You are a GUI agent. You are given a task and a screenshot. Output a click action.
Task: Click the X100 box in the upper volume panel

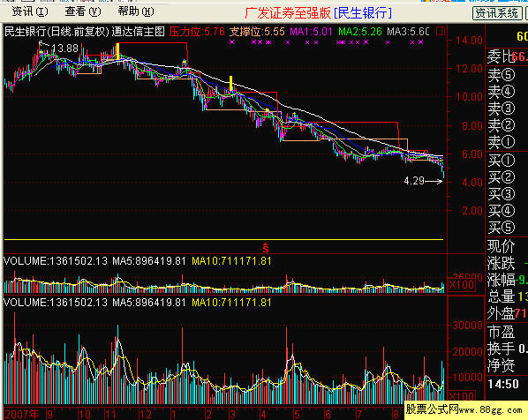click(x=461, y=285)
